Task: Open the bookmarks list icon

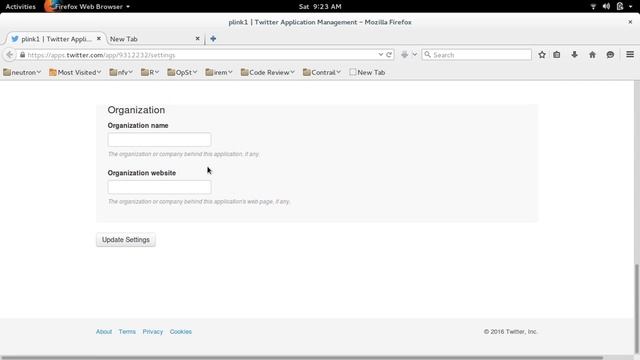Action: coord(557,55)
